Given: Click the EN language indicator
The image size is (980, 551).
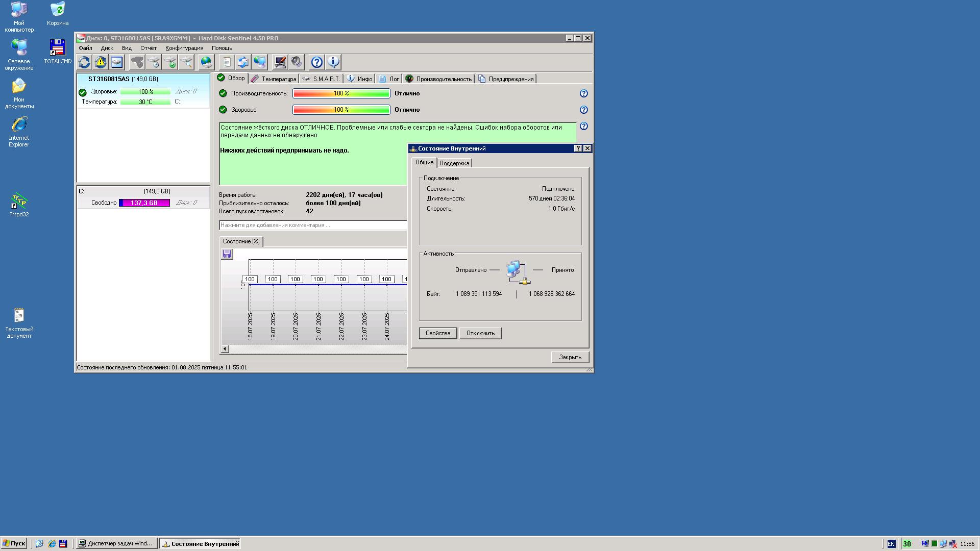Looking at the screenshot, I should coord(891,544).
